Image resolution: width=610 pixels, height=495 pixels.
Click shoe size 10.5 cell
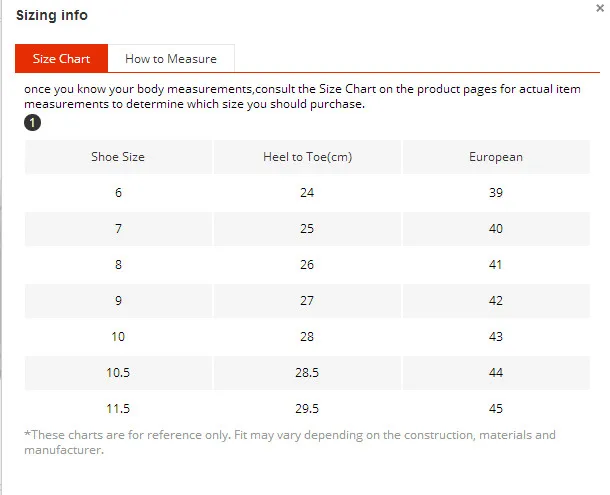click(118, 373)
